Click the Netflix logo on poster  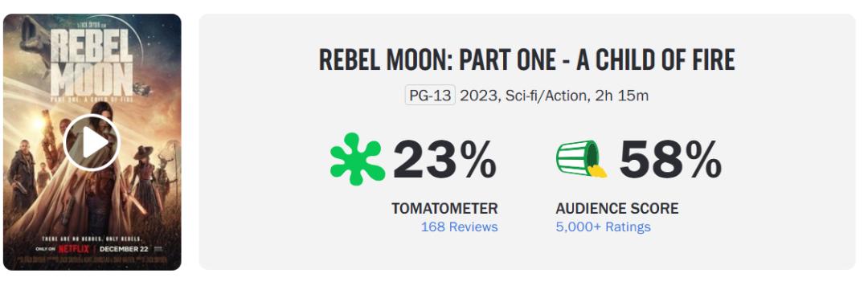click(74, 249)
